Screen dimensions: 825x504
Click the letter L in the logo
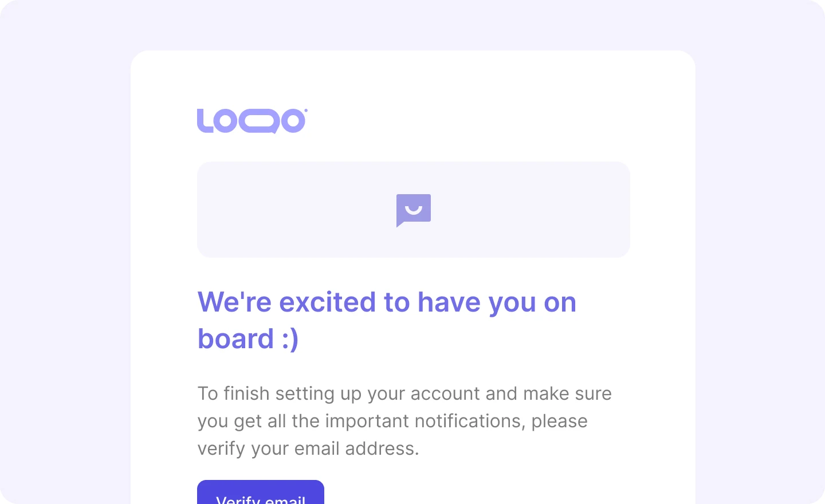[x=205, y=121]
